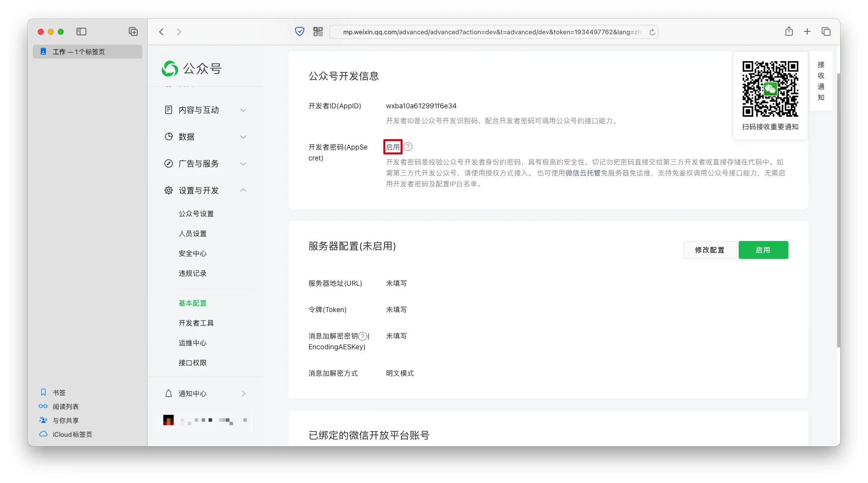Click the address bar URL field

coord(490,32)
